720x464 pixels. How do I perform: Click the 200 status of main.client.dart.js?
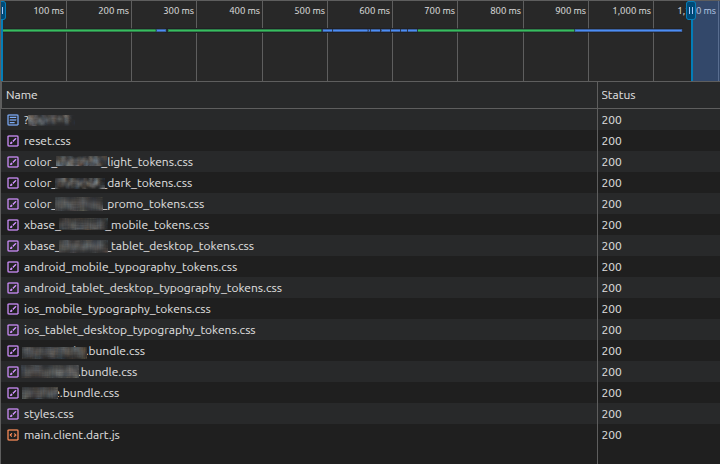pyautogui.click(x=612, y=435)
